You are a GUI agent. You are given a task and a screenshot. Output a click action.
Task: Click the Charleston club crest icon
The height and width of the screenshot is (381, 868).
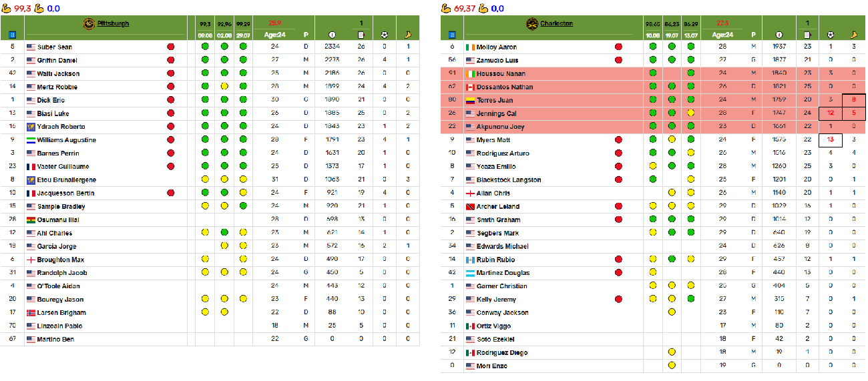pos(532,24)
